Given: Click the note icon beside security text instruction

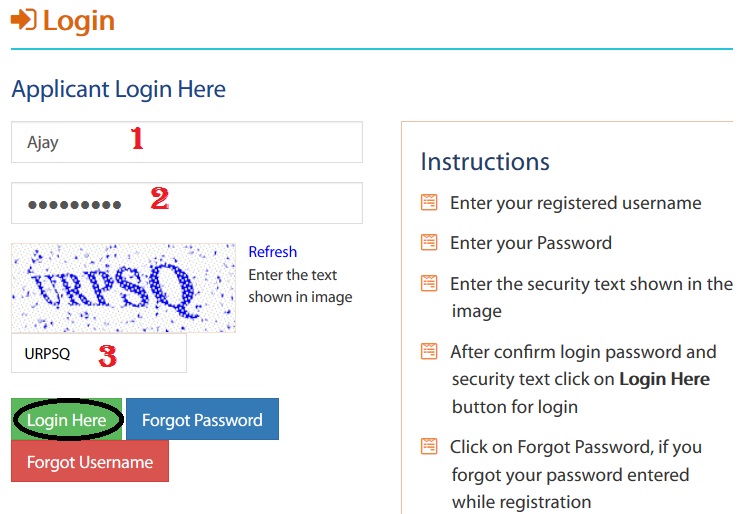Looking at the screenshot, I should (429, 283).
